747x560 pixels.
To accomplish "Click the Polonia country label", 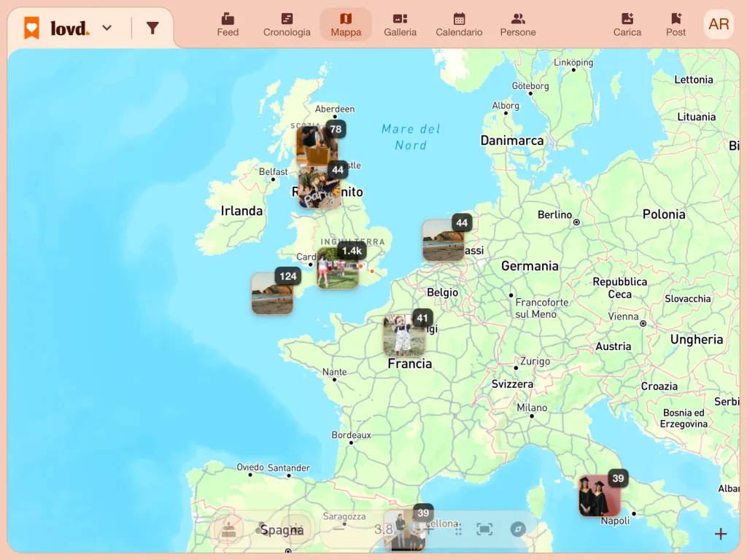I will coord(664,214).
